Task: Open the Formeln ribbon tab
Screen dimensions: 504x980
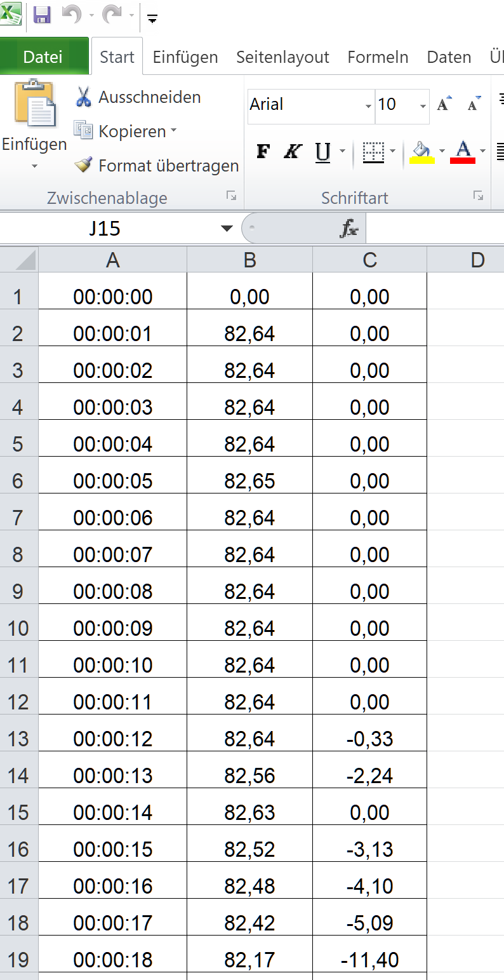Action: (x=378, y=57)
